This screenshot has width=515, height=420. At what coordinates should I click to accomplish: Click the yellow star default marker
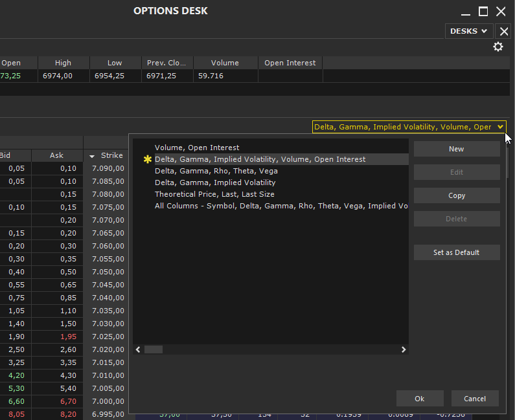(x=147, y=159)
